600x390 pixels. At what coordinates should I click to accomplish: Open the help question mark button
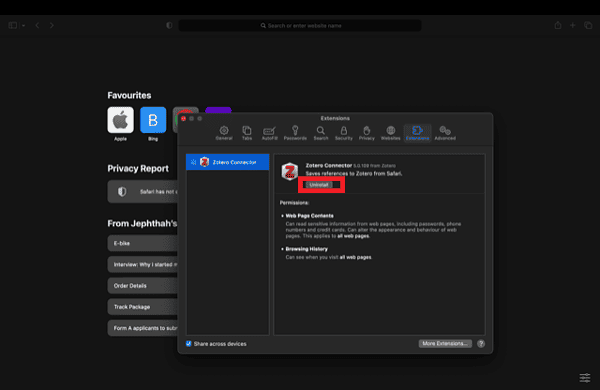(481, 344)
